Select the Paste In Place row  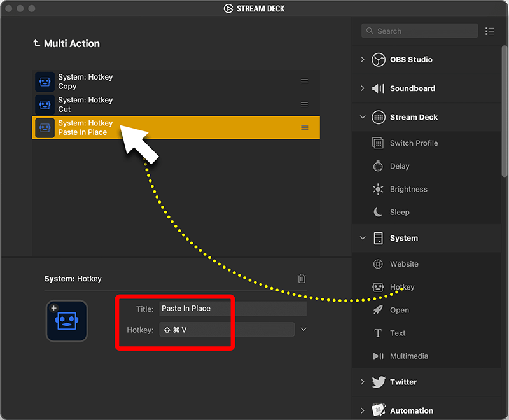[x=176, y=128]
